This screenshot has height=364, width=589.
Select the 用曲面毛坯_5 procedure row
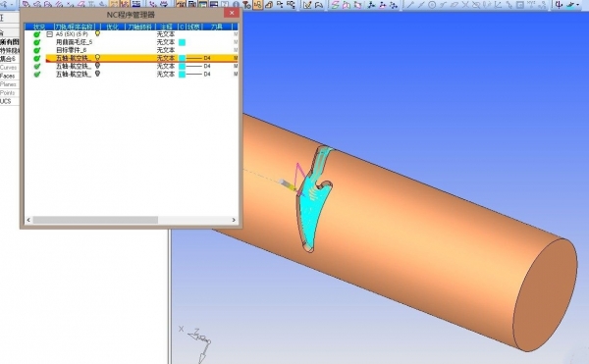click(x=74, y=42)
